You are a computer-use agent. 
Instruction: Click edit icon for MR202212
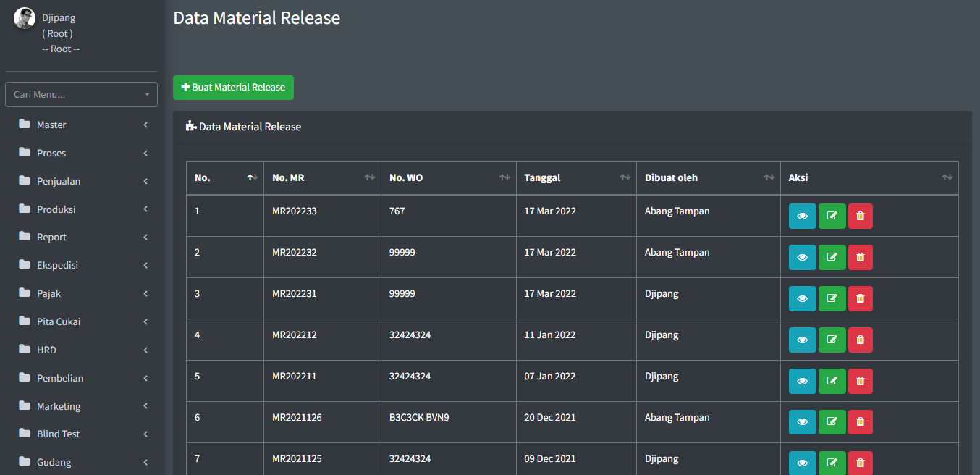pos(832,340)
